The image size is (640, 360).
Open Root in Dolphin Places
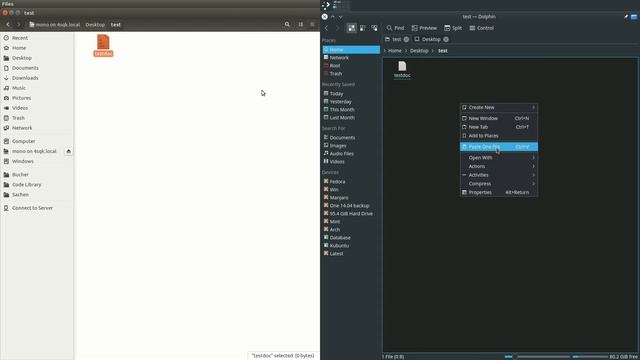(335, 66)
